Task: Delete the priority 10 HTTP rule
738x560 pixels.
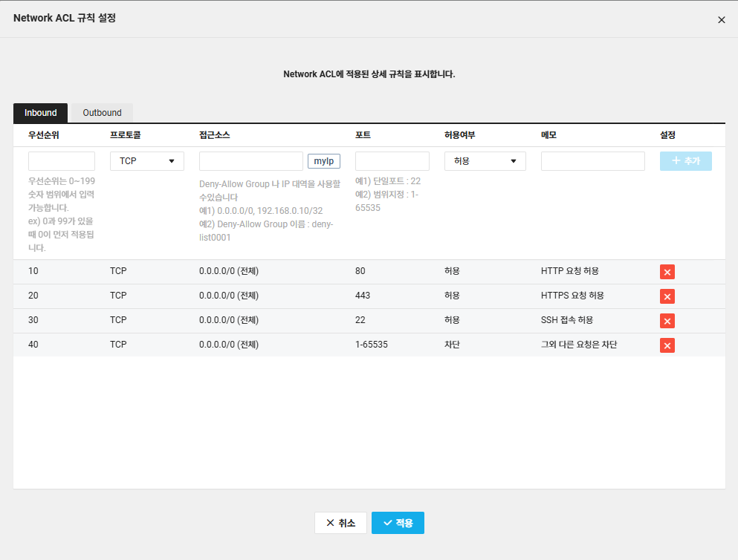Action: pyautogui.click(x=667, y=272)
